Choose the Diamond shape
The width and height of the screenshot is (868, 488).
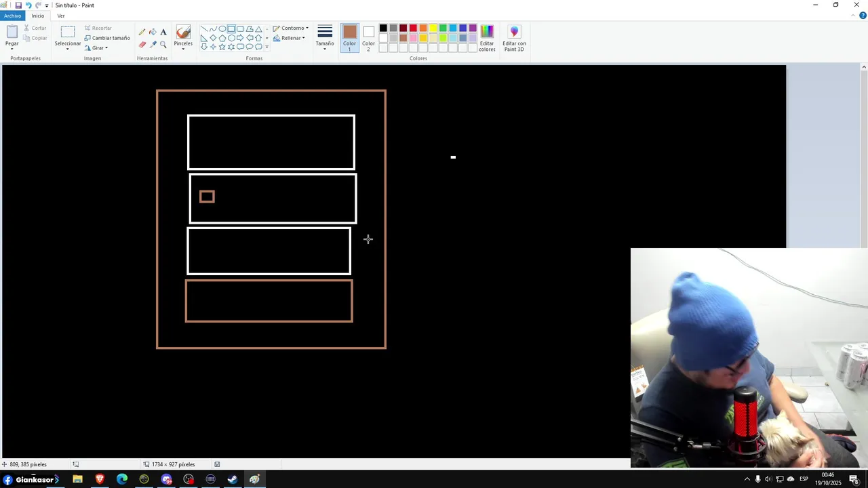pos(213,38)
